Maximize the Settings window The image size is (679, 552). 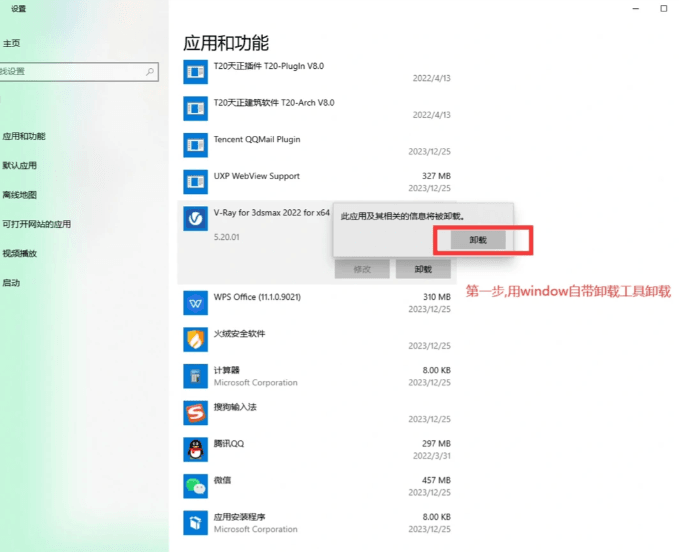click(x=663, y=9)
